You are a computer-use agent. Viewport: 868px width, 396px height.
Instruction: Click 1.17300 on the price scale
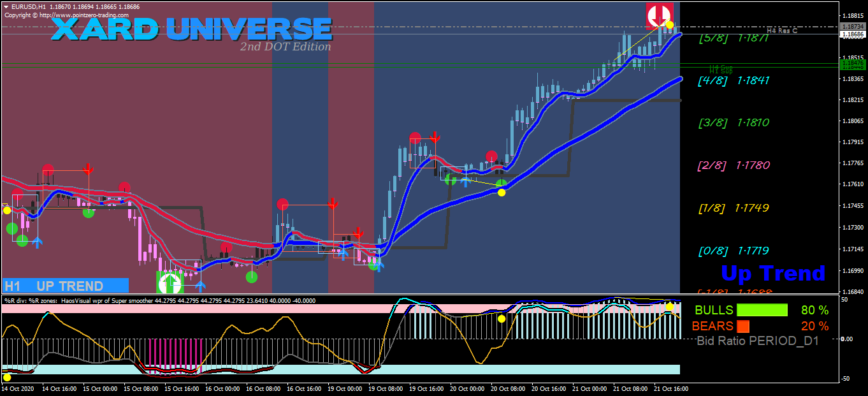853,227
